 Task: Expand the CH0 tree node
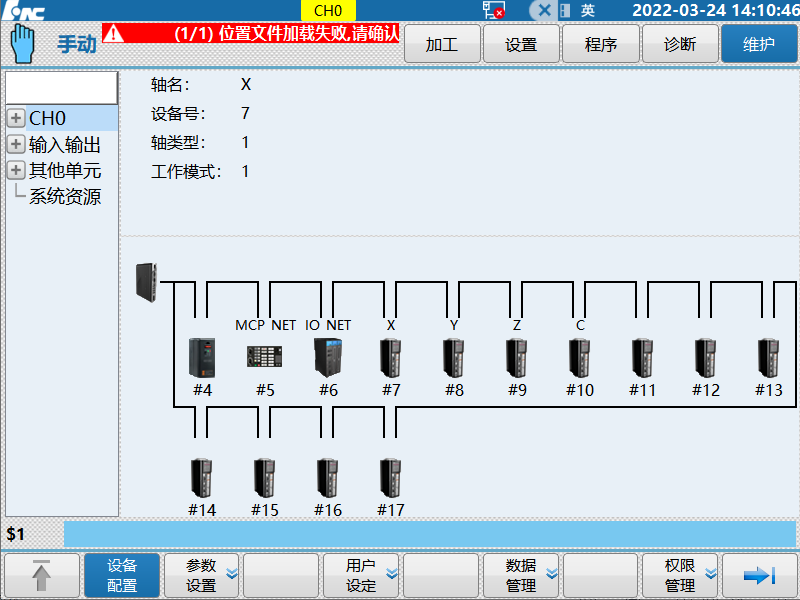click(x=15, y=118)
